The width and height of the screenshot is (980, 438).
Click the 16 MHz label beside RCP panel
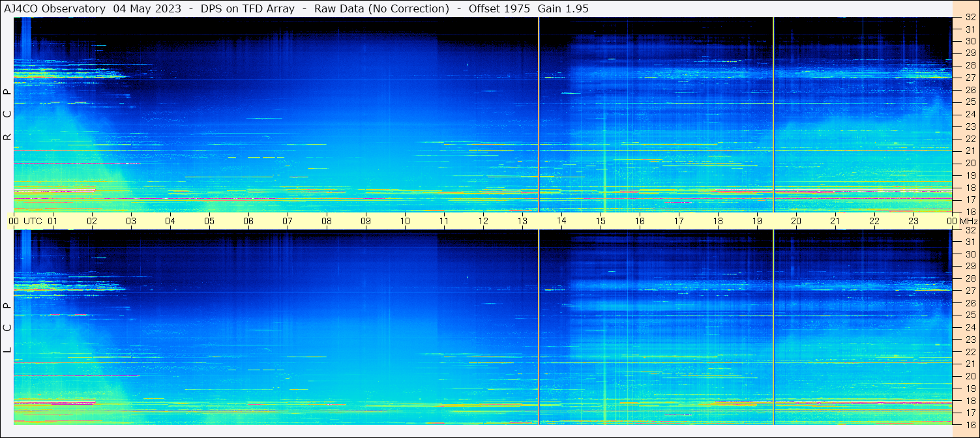click(x=970, y=211)
